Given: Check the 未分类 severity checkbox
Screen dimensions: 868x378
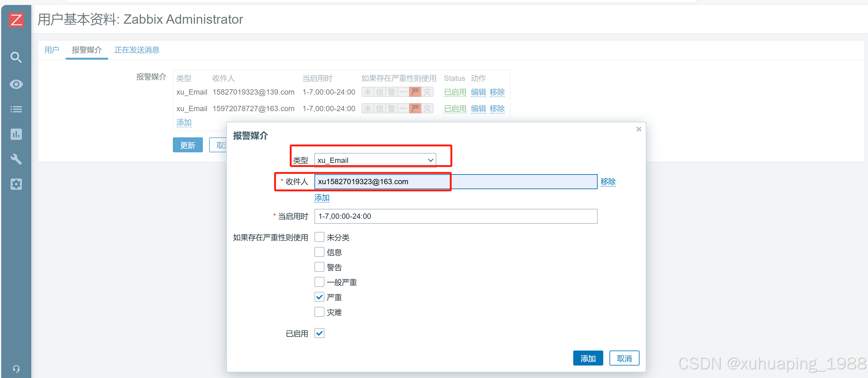Looking at the screenshot, I should click(x=319, y=237).
